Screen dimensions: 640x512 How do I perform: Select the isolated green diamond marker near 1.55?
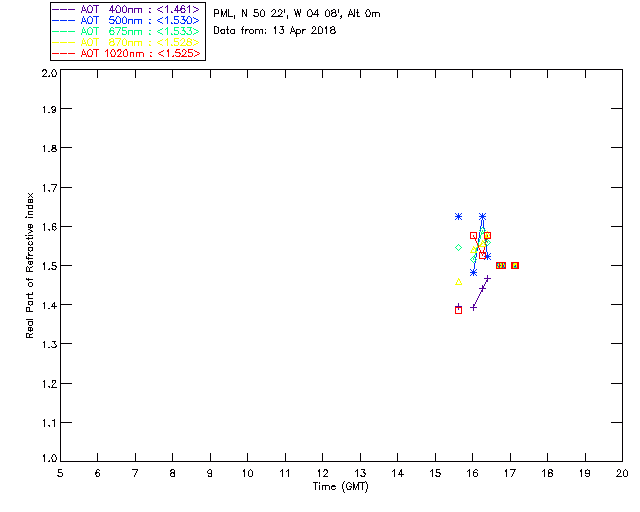pyautogui.click(x=458, y=248)
